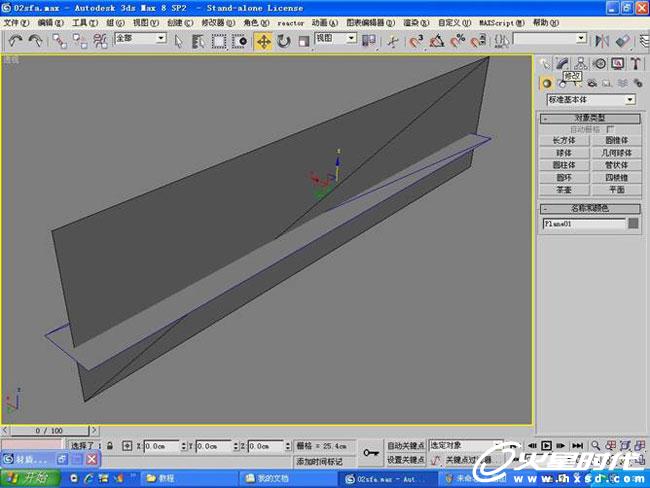Activate the Select and Scale tool
The width and height of the screenshot is (650, 488).
point(304,41)
